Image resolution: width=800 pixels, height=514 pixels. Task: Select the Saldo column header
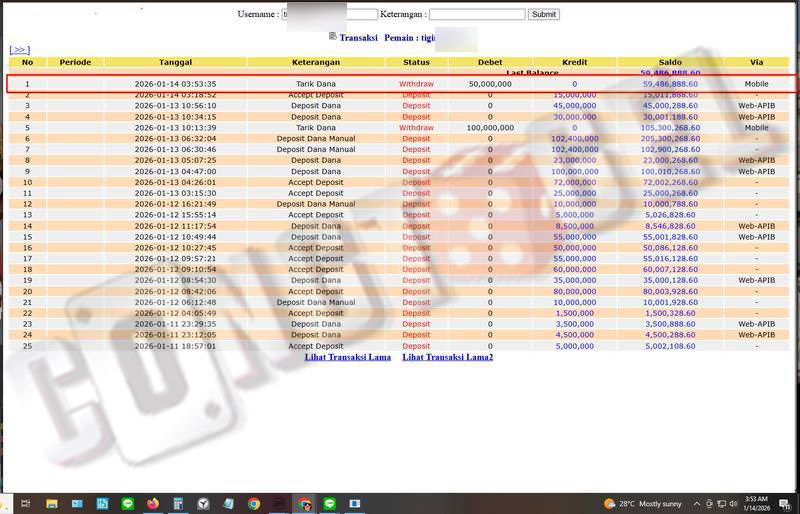click(670, 62)
